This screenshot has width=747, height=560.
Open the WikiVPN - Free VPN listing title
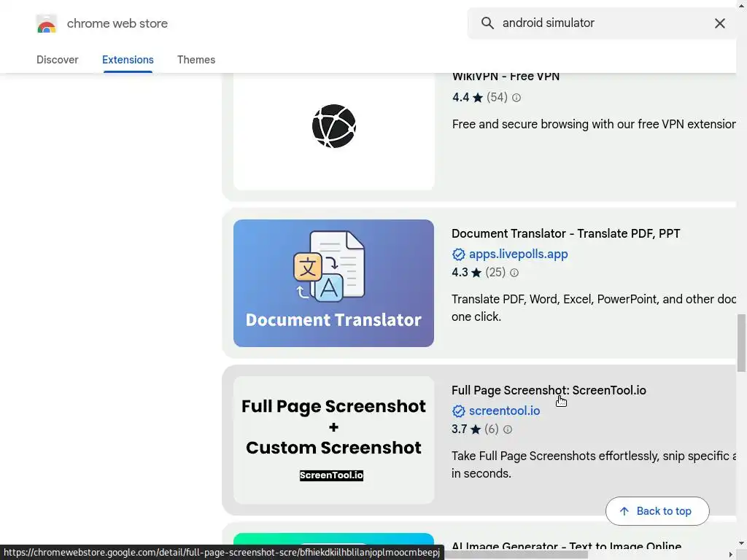(x=506, y=76)
